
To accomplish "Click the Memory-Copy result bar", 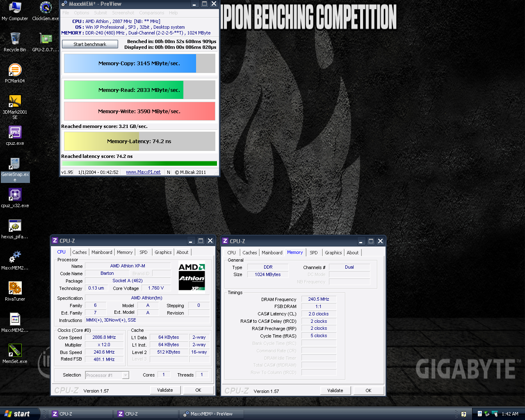I will click(x=139, y=63).
